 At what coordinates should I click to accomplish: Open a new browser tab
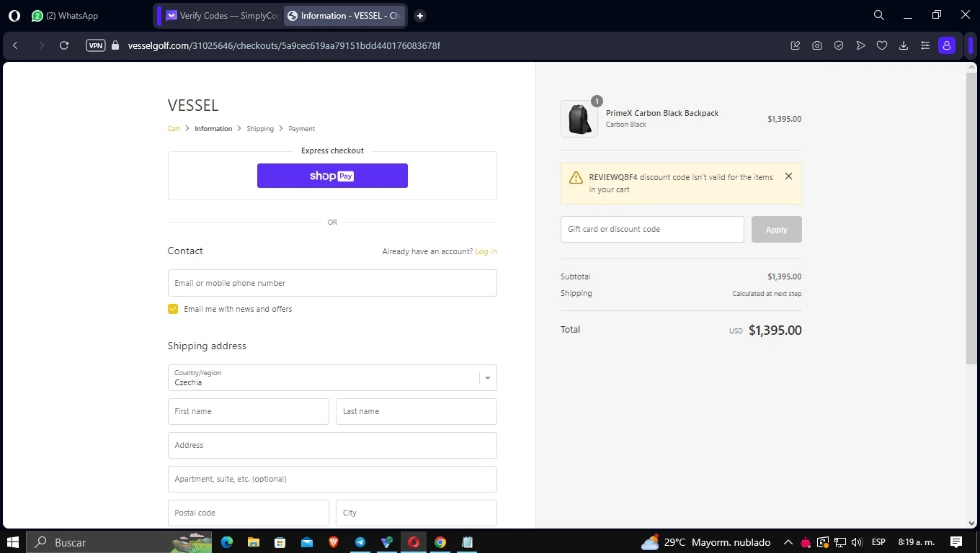click(x=420, y=16)
